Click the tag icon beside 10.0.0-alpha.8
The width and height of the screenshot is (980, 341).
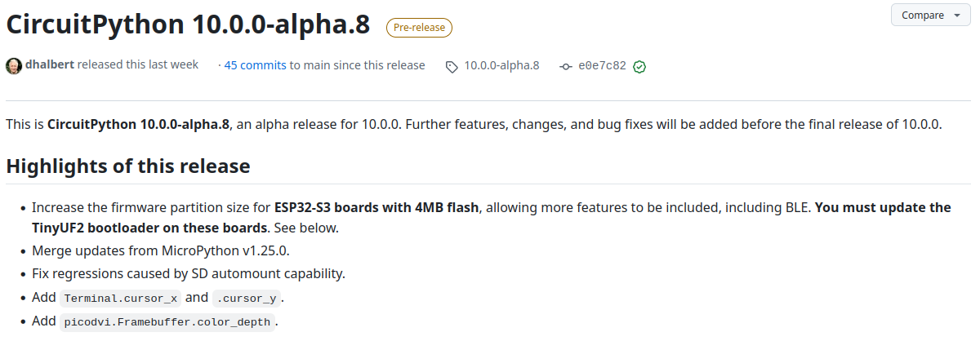[452, 66]
